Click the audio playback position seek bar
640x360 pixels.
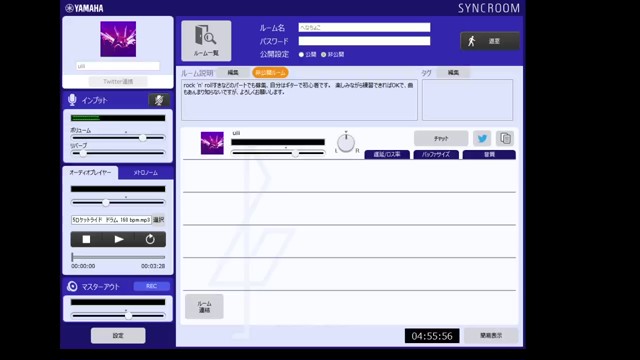118,257
